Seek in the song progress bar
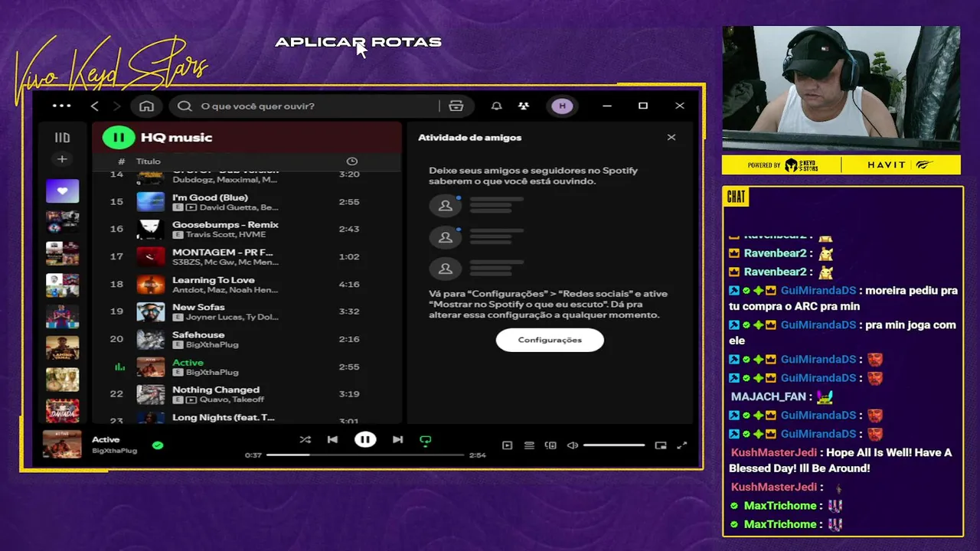The height and width of the screenshot is (551, 980). point(365,455)
